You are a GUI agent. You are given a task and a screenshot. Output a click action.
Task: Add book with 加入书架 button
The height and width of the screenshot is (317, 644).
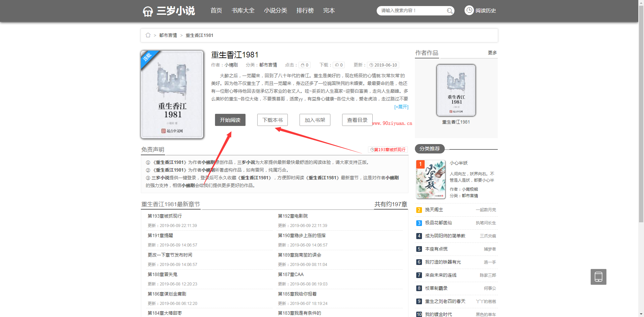point(315,120)
